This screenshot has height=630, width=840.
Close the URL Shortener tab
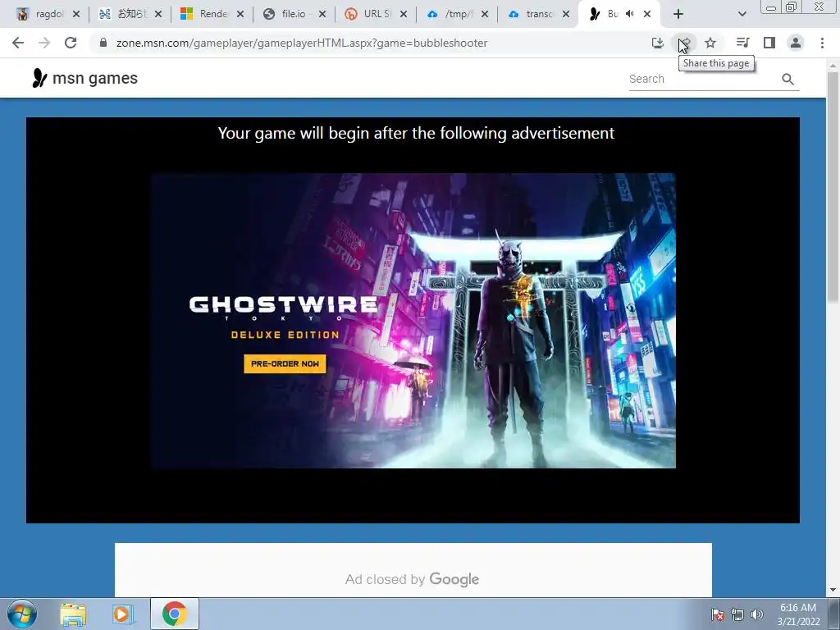404,14
